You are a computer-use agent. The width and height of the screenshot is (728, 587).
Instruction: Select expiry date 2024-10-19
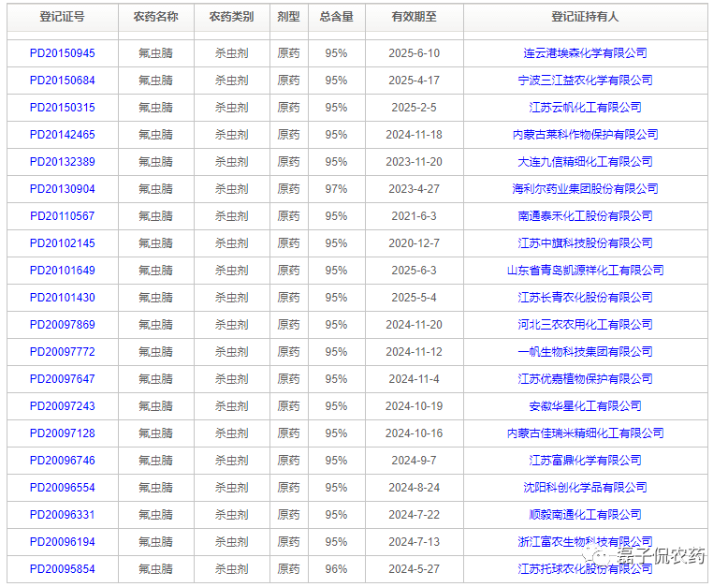click(415, 406)
